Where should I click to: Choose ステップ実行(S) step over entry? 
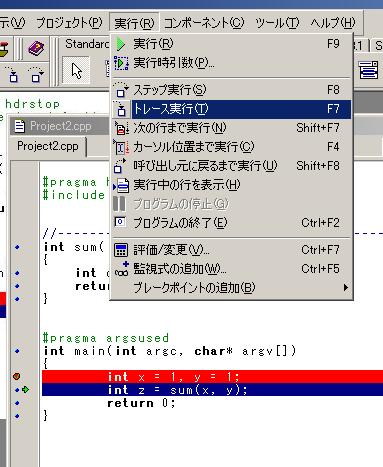231,90
